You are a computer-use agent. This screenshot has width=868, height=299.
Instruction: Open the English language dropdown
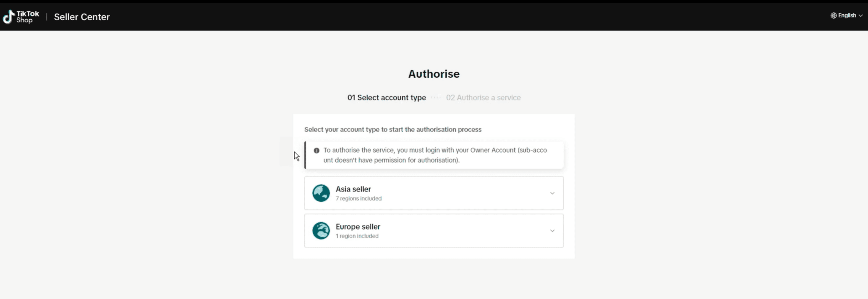[846, 16]
